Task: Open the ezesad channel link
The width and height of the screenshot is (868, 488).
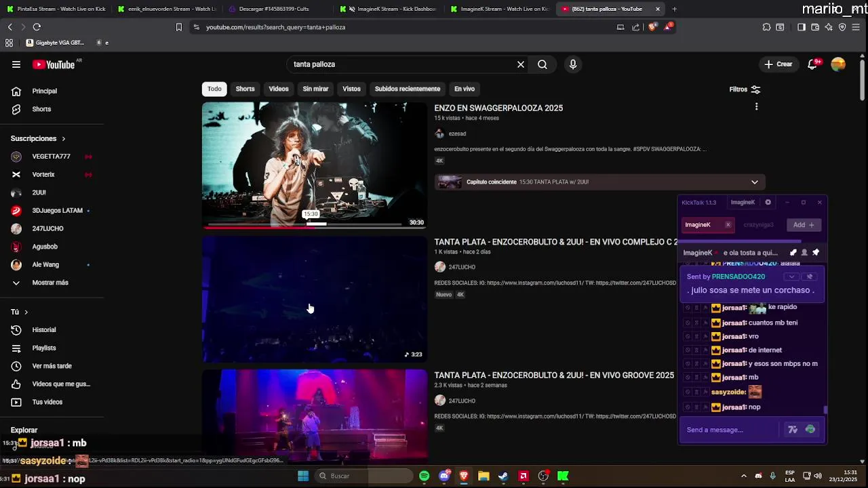Action: point(457,134)
